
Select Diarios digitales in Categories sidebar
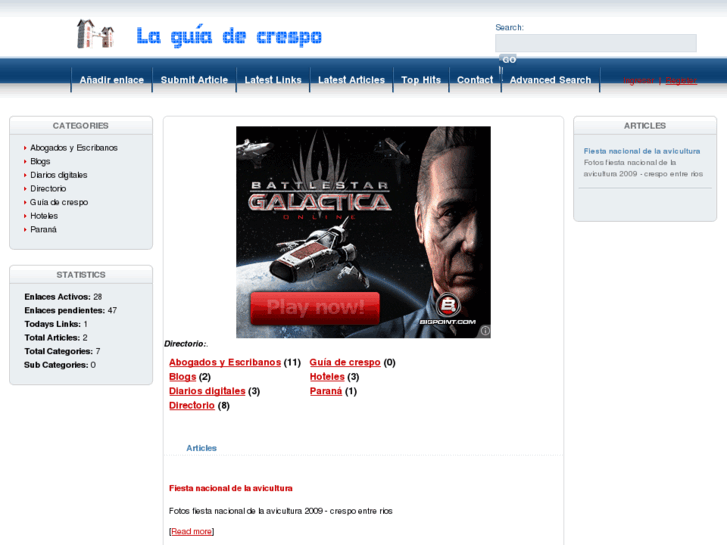[x=58, y=175]
